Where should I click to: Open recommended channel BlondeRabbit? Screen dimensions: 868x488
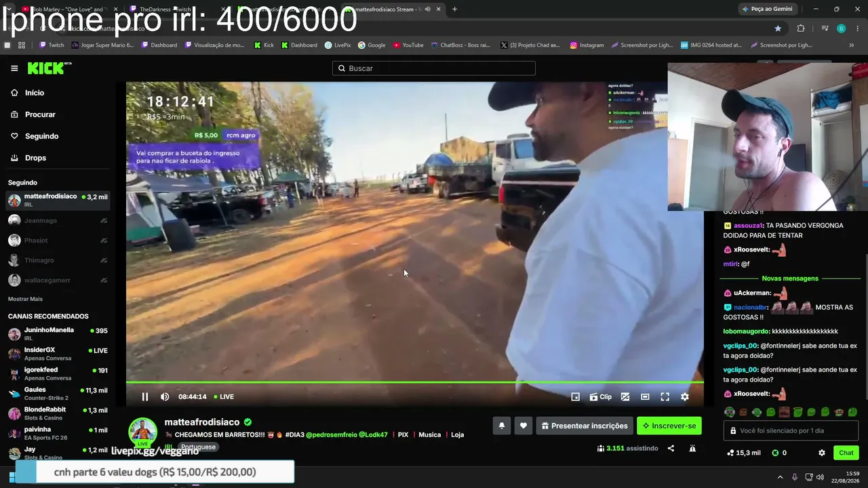coord(58,413)
